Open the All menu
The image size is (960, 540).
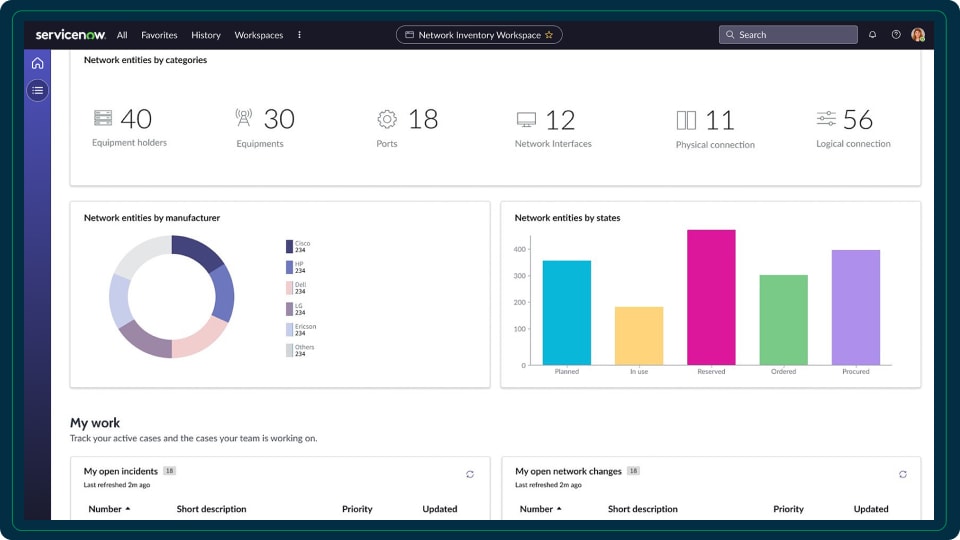[x=122, y=35]
